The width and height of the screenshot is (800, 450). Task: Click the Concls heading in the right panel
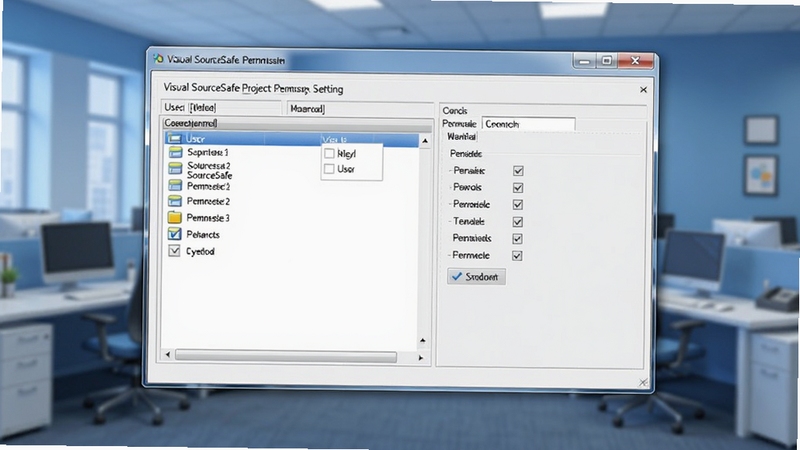click(455, 111)
